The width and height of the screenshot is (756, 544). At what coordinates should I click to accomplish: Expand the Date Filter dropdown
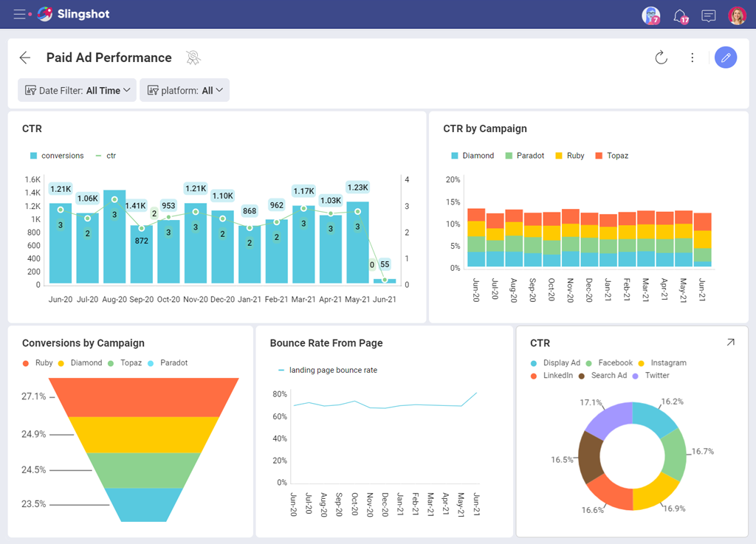(78, 90)
